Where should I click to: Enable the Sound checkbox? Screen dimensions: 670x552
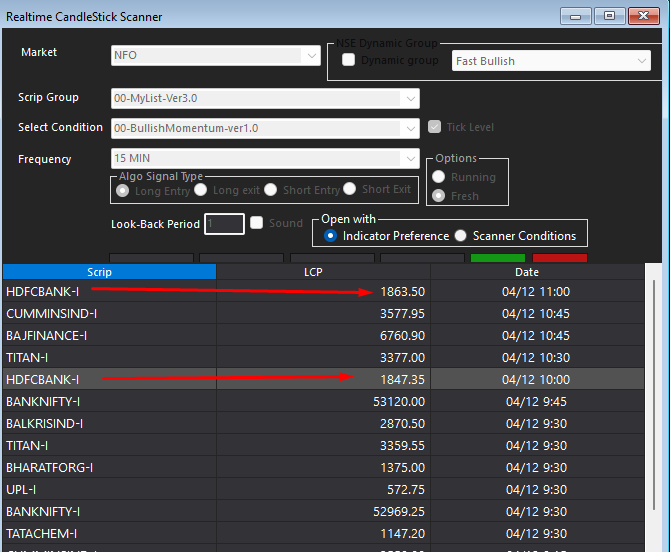(x=256, y=223)
